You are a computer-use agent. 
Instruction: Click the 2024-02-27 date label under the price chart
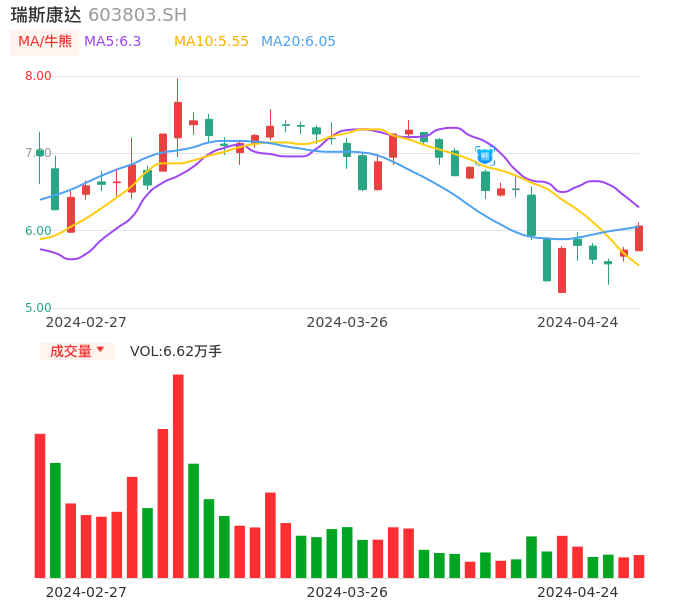point(86,322)
